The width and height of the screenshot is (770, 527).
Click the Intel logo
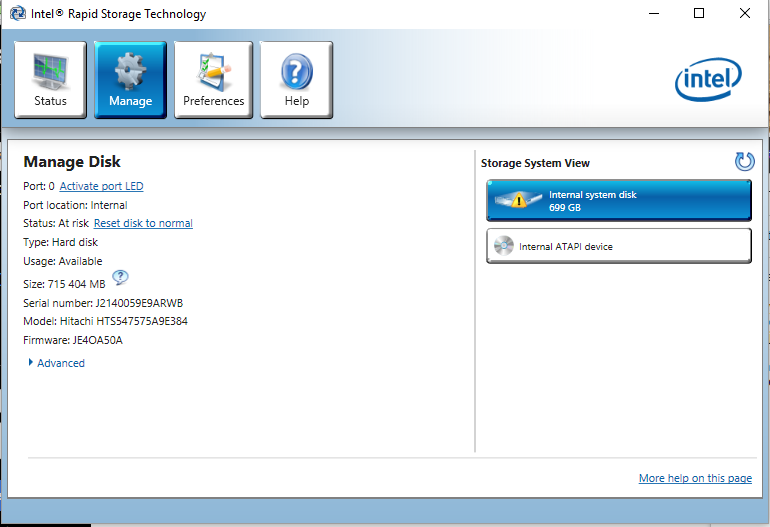708,80
